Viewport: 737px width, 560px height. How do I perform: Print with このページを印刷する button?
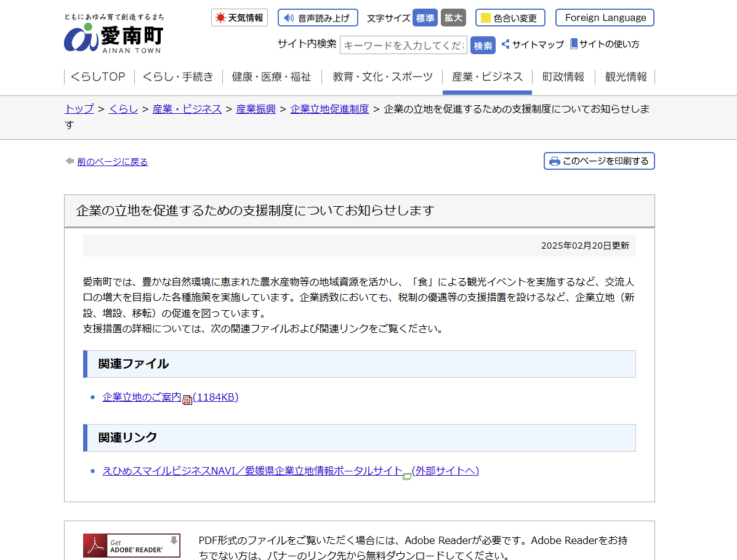pos(599,161)
